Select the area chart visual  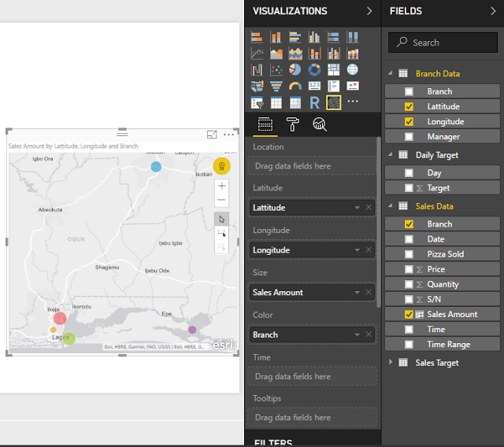(276, 54)
